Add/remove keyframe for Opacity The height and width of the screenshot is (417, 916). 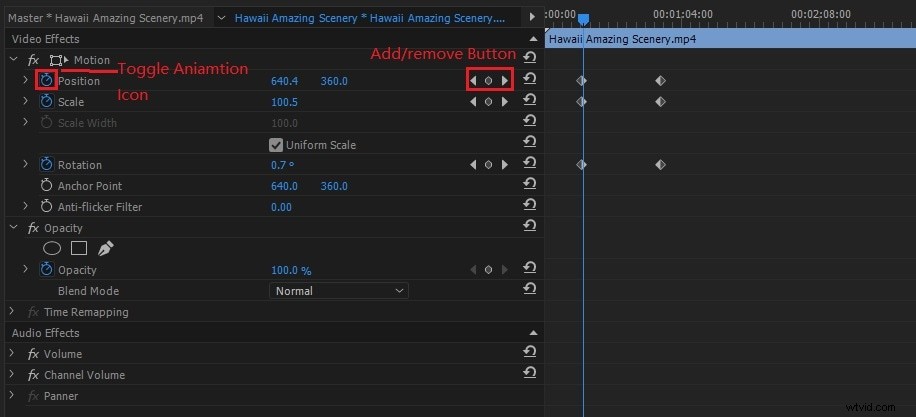pyautogui.click(x=488, y=270)
